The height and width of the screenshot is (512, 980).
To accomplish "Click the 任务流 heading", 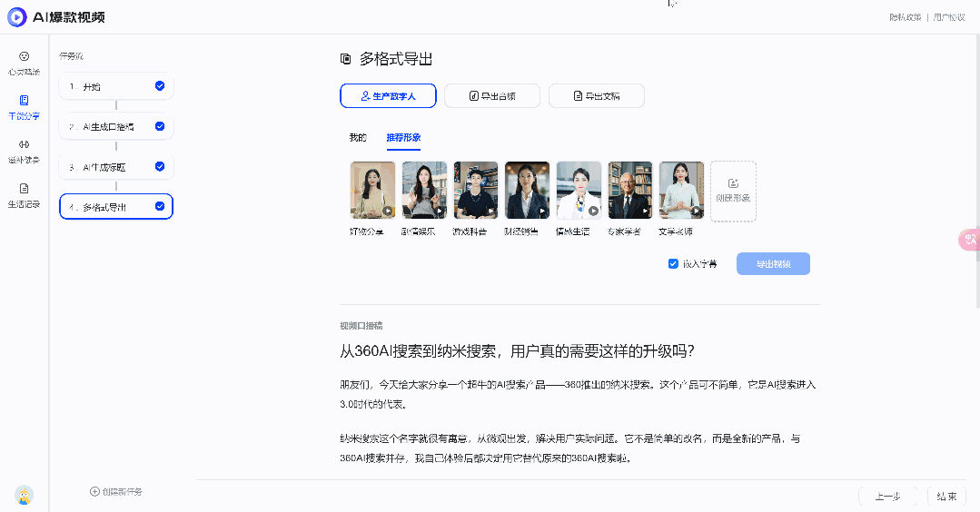I will pyautogui.click(x=71, y=56).
